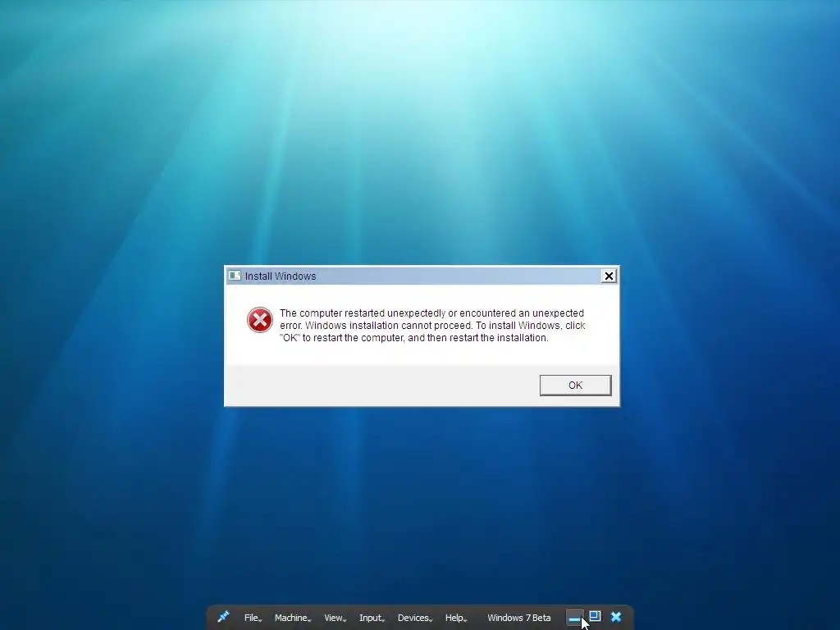Screen dimensions: 840x630
Task: Open the Input menu
Action: pyautogui.click(x=372, y=618)
